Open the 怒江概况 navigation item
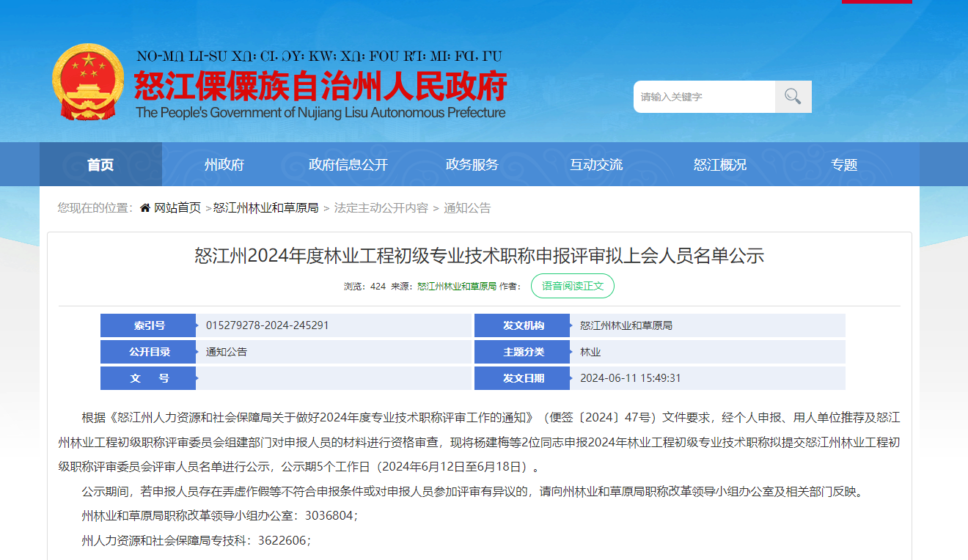The height and width of the screenshot is (560, 968). (x=719, y=165)
